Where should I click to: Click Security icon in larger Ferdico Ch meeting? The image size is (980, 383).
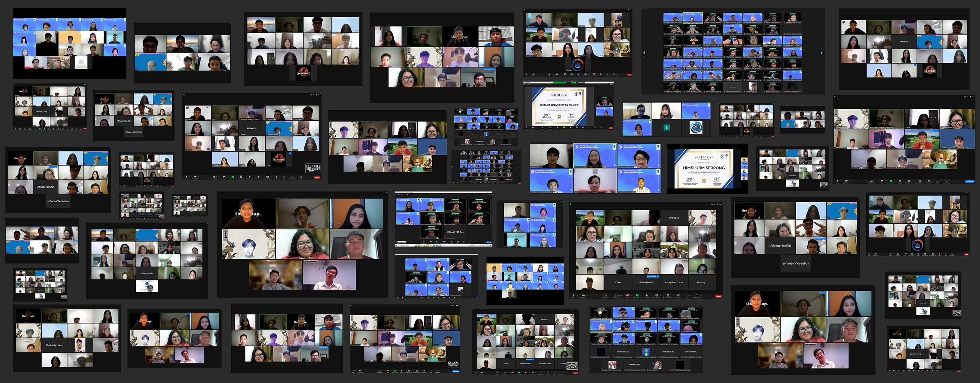(x=606, y=296)
